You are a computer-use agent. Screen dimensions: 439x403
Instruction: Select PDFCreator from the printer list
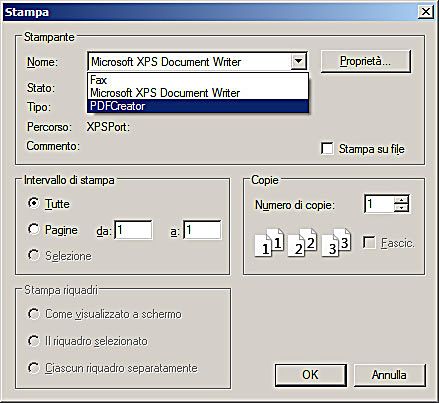point(198,106)
